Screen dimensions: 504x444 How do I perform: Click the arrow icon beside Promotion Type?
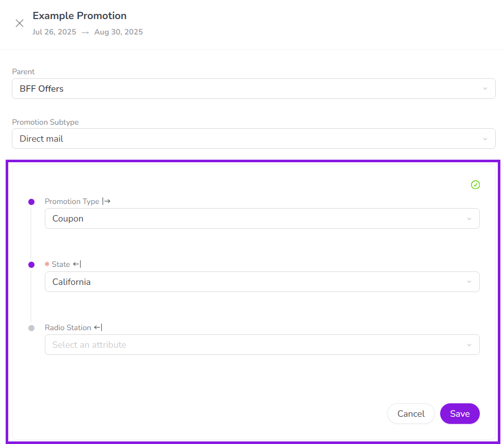click(107, 201)
